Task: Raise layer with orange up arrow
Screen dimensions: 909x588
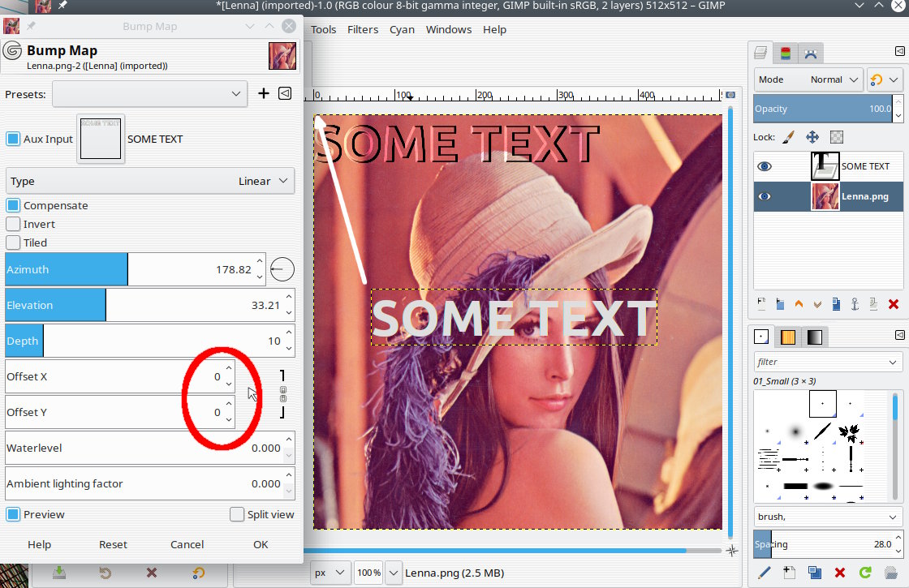Action: tap(799, 304)
